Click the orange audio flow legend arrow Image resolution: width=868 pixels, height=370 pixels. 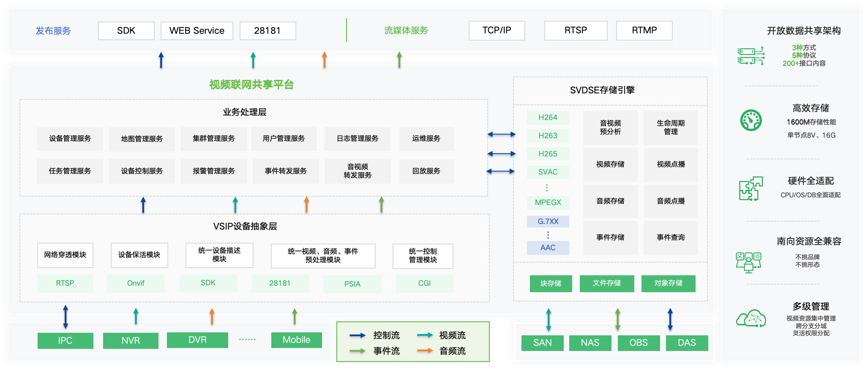pyautogui.click(x=424, y=351)
